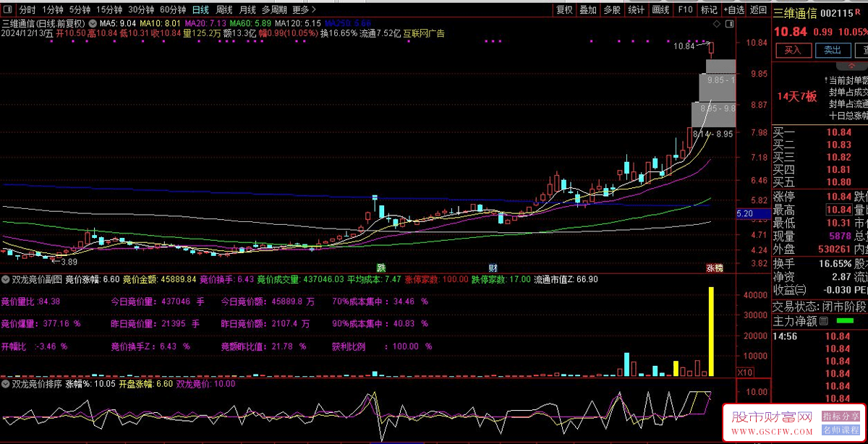This screenshot has height=444, width=868.
Task: Click the 10.84 price label on latest candle
Action: 684,46
